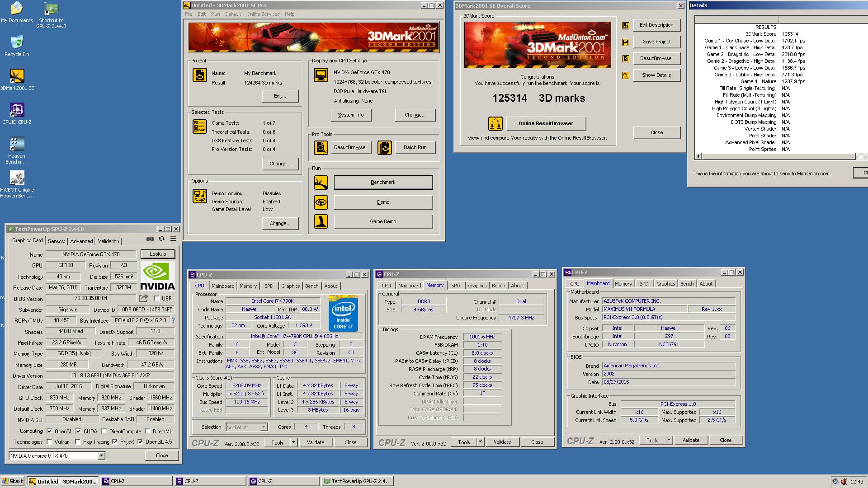
Task: Click the Edit Description icon in score window
Action: (x=626, y=26)
